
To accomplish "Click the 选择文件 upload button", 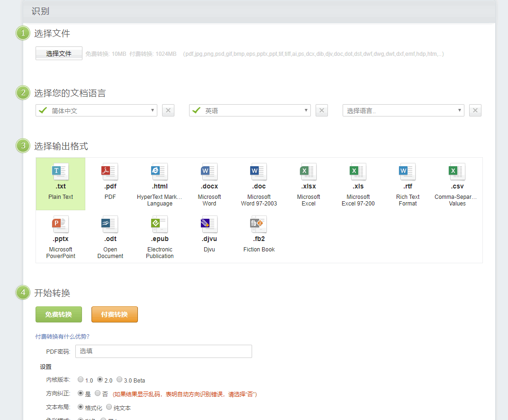I will pyautogui.click(x=59, y=54).
